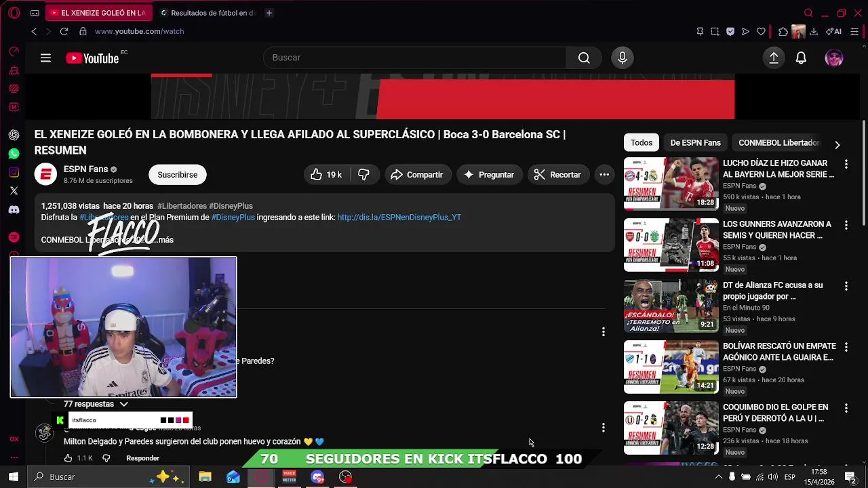The height and width of the screenshot is (488, 868).
Task: Open options for DT de Alianza video
Action: (x=846, y=286)
